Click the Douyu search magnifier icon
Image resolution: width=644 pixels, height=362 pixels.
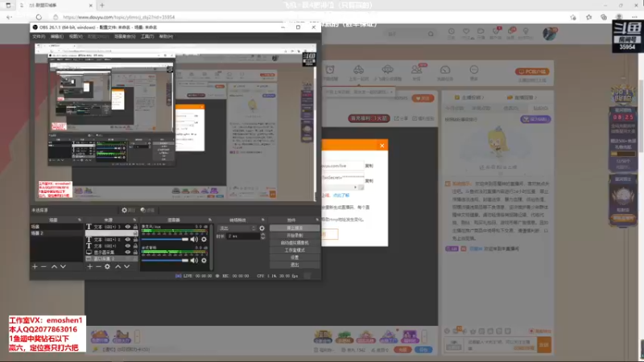(x=431, y=34)
